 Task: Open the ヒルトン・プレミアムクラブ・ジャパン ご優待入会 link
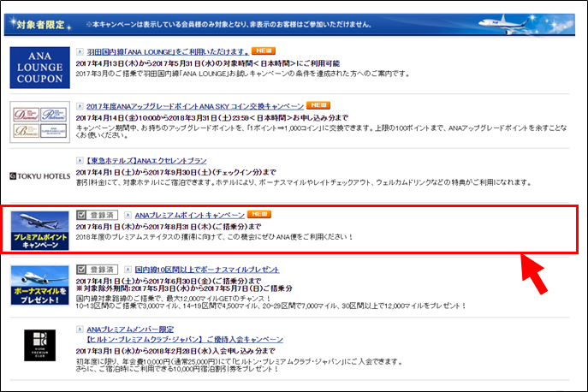pos(185,340)
